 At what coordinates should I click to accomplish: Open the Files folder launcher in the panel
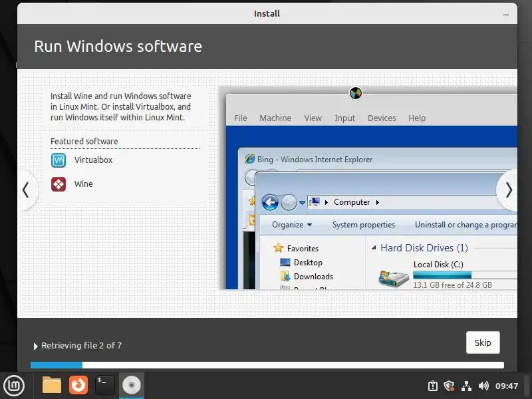[x=52, y=386]
